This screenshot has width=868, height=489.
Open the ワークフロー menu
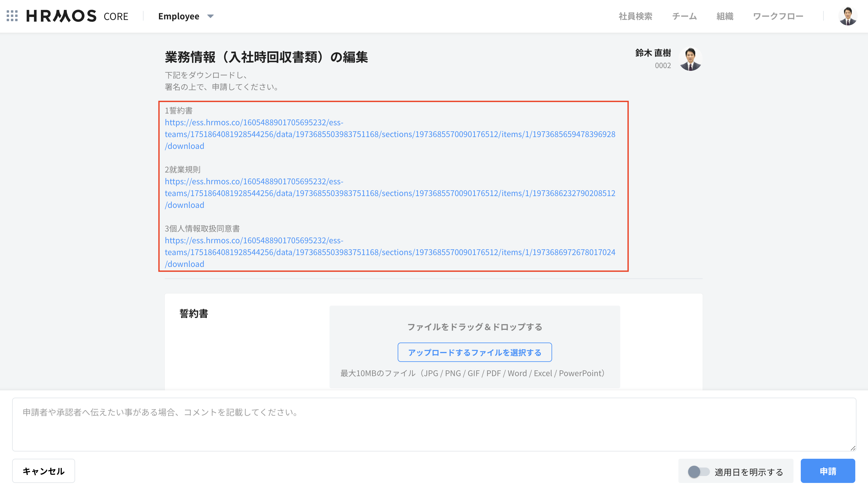click(x=778, y=16)
